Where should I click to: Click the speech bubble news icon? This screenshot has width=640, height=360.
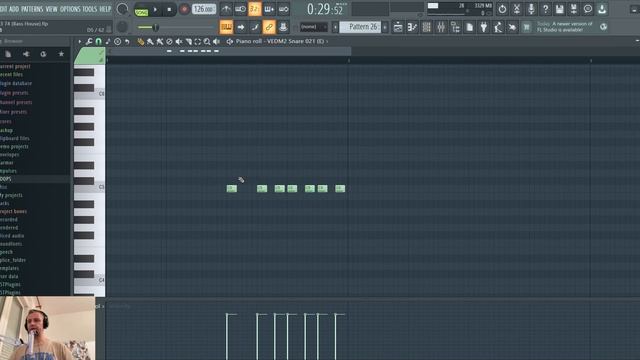(588, 9)
